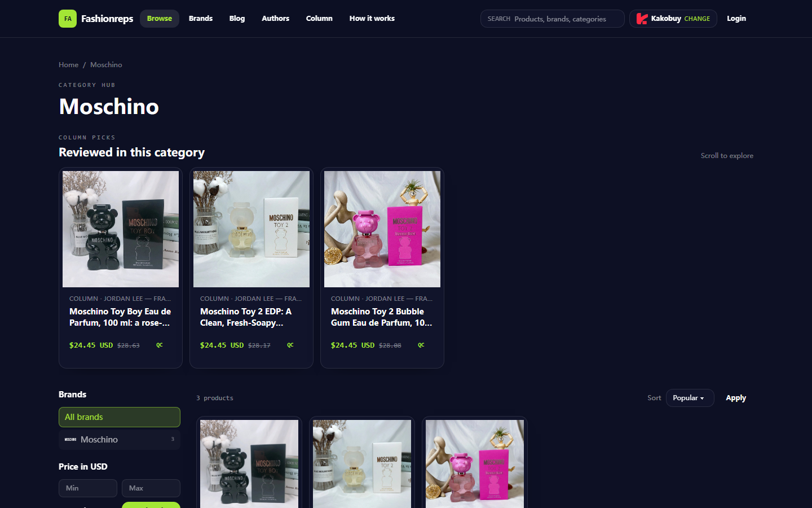Image resolution: width=812 pixels, height=508 pixels.
Task: Open the Fashionreps site title
Action: (107, 19)
